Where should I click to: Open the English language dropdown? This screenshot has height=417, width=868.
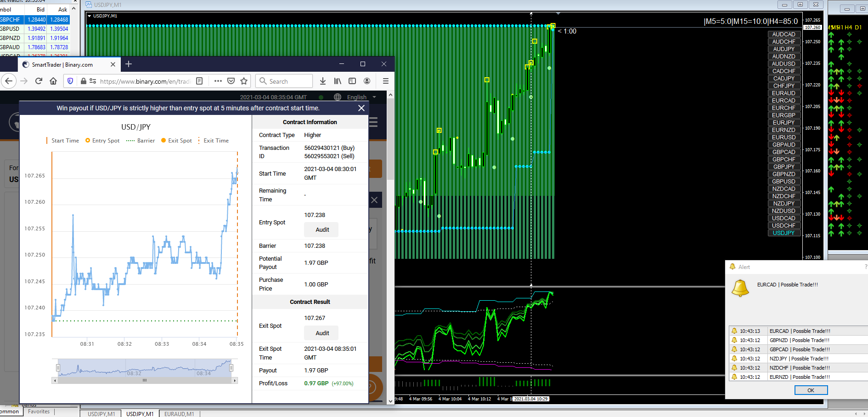pyautogui.click(x=361, y=97)
